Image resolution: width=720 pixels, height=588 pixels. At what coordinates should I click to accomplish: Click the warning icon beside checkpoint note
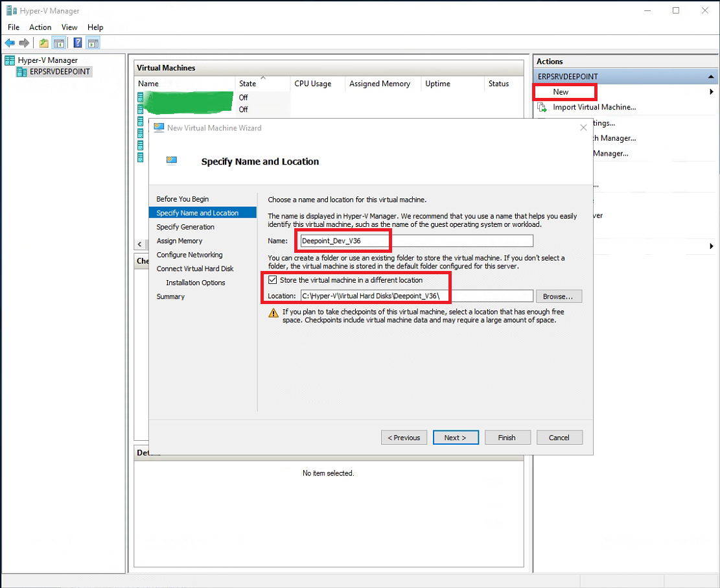(x=273, y=313)
